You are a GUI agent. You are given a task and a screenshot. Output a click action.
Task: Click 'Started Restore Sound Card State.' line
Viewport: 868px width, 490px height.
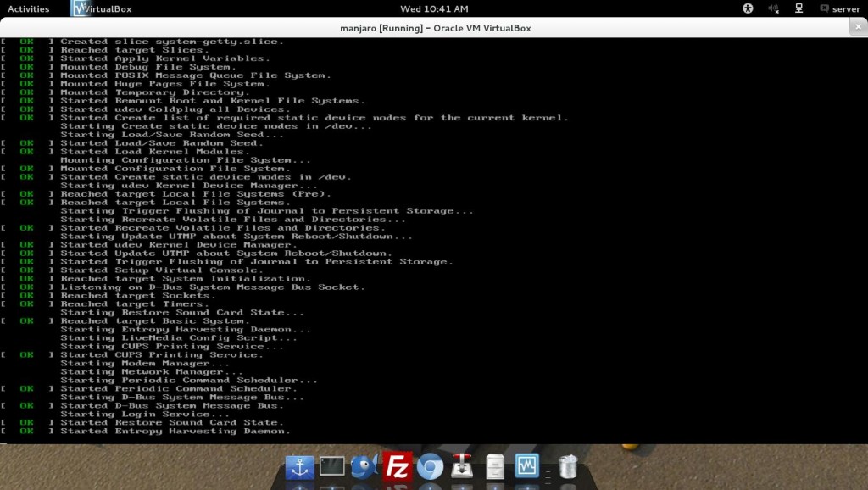tap(172, 422)
